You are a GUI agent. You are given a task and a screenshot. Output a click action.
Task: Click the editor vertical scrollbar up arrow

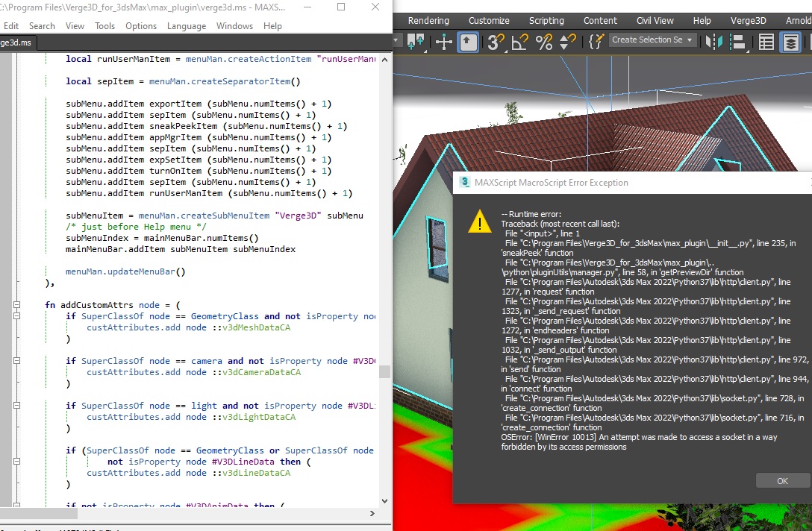tap(384, 60)
